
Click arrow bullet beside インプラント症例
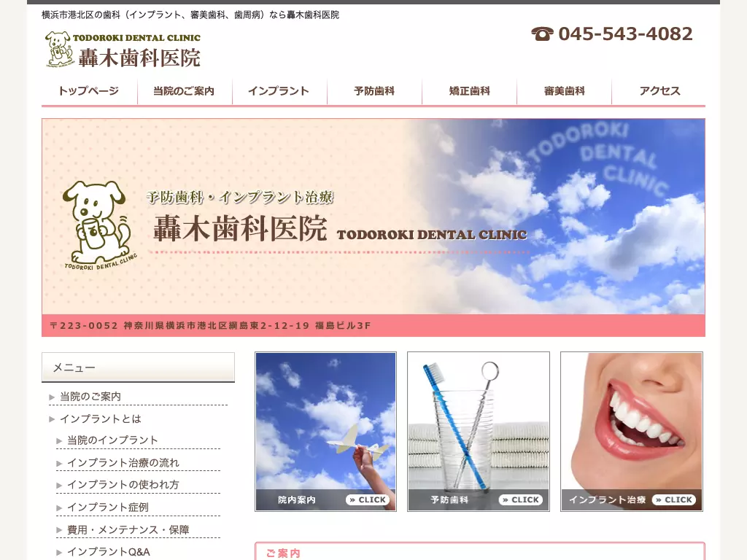(x=59, y=507)
